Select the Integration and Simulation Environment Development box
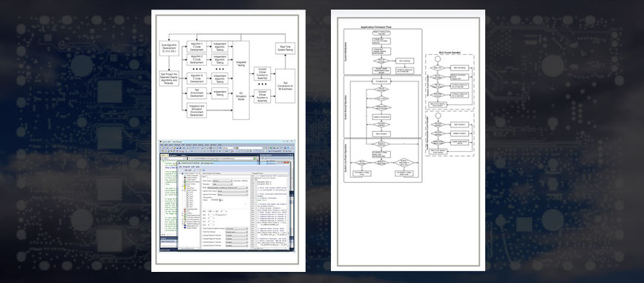The image size is (644, 283). click(197, 110)
